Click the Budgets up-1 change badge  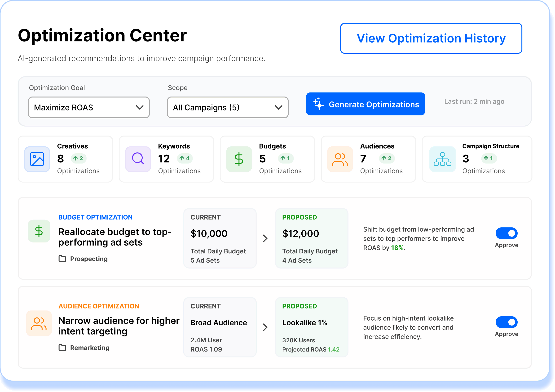(286, 159)
